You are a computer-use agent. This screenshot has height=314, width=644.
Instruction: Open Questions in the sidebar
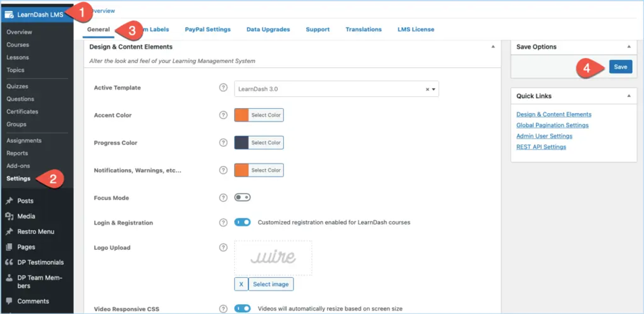coord(20,99)
